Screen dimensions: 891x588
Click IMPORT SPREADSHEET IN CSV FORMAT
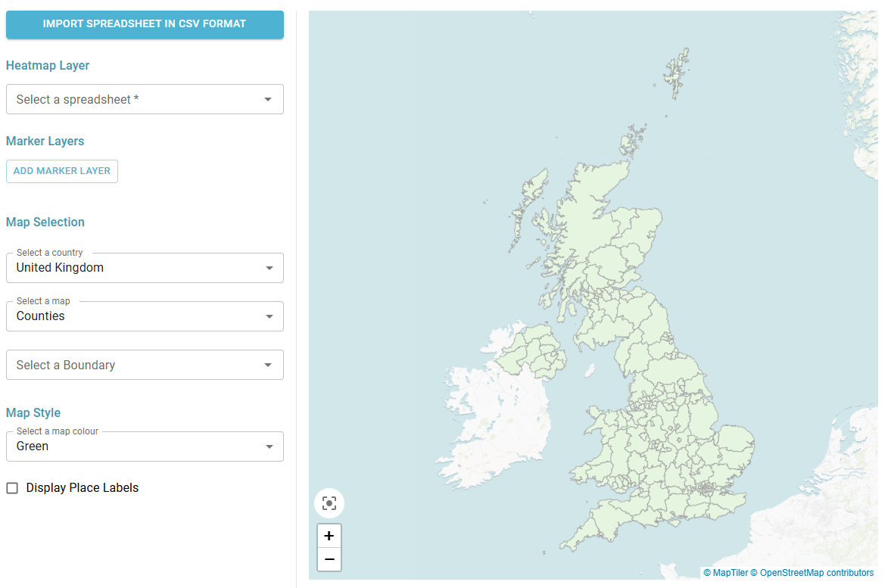coord(145,24)
